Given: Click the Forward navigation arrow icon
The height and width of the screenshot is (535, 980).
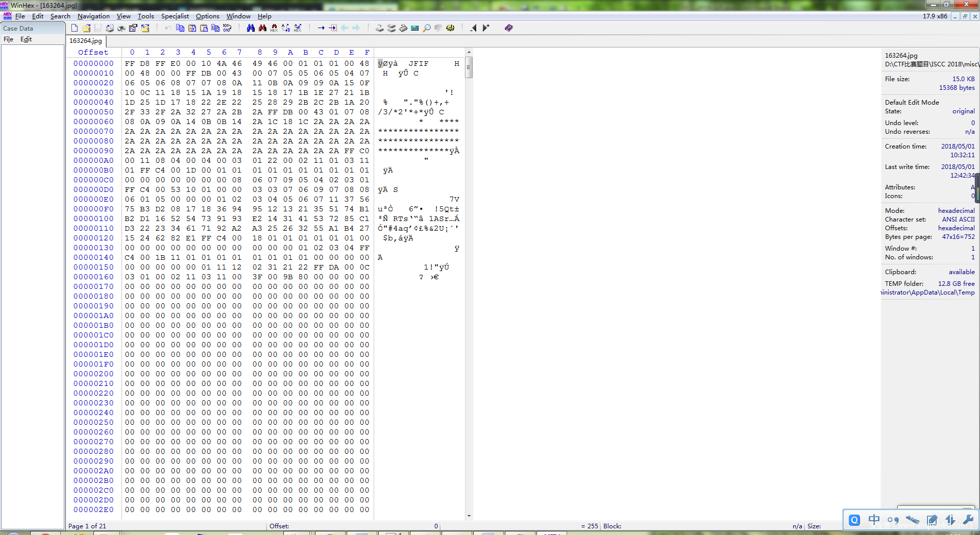Looking at the screenshot, I should tap(356, 28).
